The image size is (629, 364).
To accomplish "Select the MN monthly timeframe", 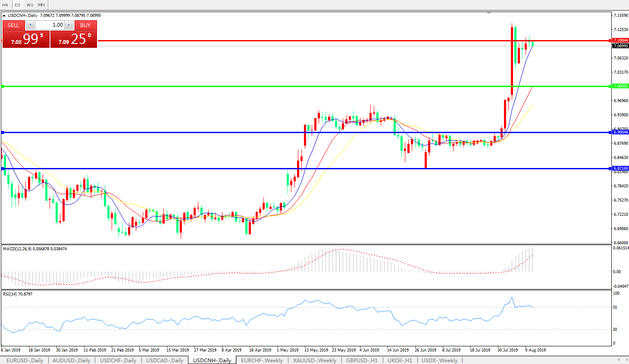I will pos(41,5).
